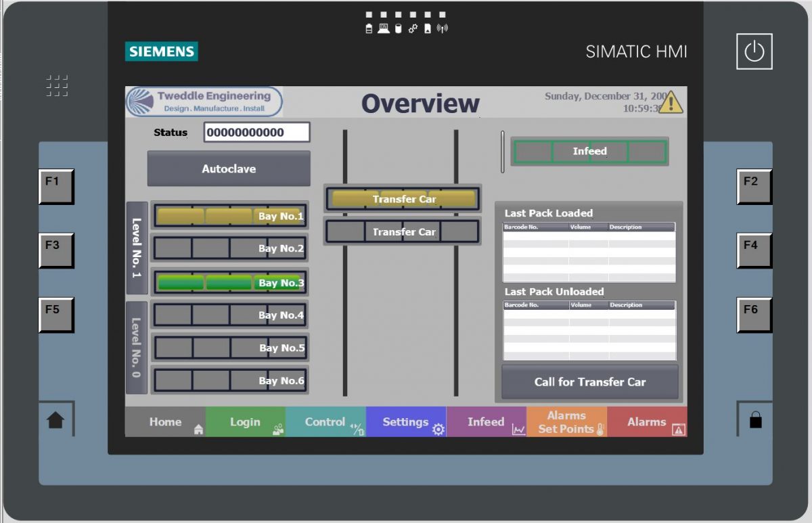Click the F1 function key
812x523 pixels.
55,186
